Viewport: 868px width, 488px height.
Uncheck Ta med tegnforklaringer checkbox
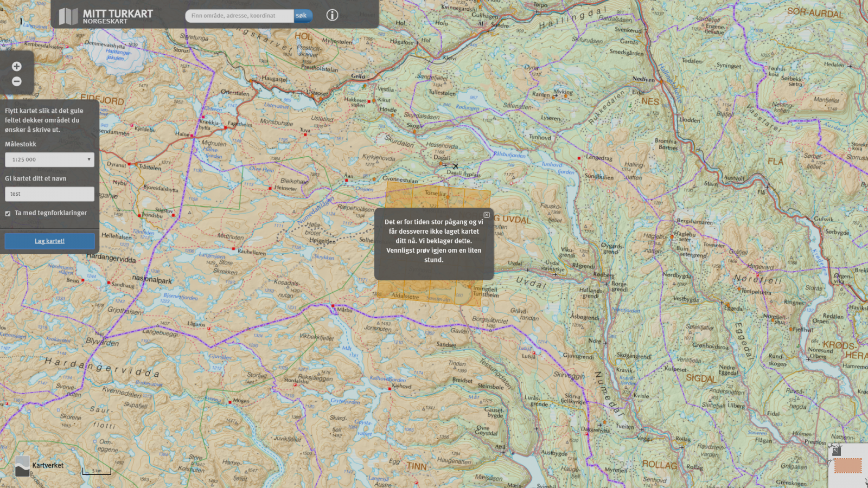point(8,214)
